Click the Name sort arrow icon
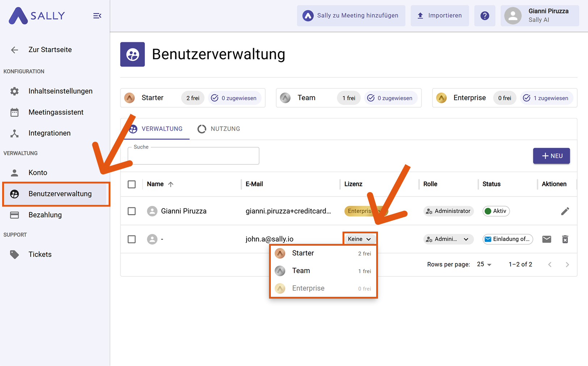 click(171, 184)
